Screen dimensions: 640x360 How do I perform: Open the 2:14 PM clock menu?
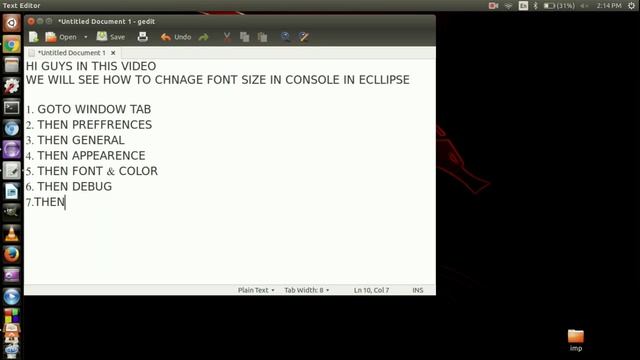(609, 6)
